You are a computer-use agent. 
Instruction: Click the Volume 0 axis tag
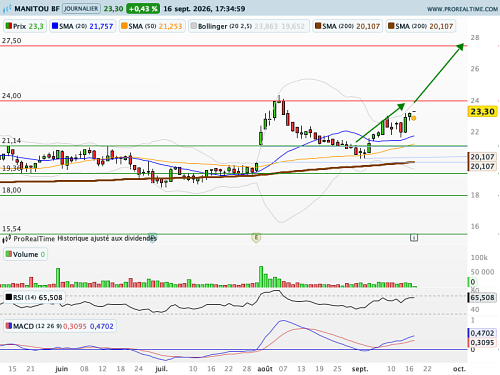pos(473,282)
